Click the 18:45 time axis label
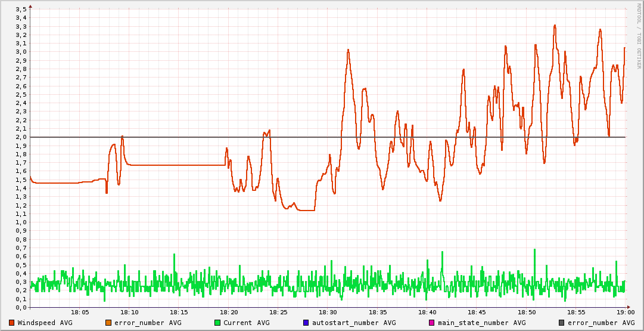Image resolution: width=644 pixels, height=331 pixels. 477,312
